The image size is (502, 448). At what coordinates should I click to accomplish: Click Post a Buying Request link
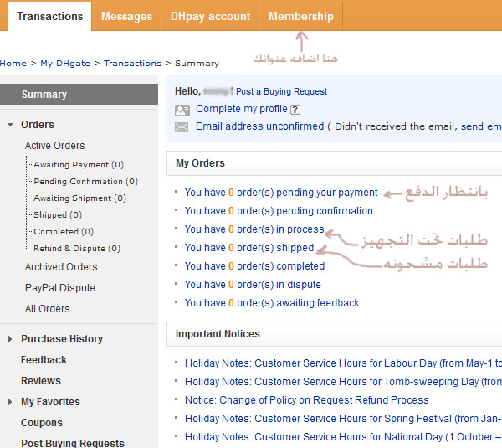(x=281, y=91)
